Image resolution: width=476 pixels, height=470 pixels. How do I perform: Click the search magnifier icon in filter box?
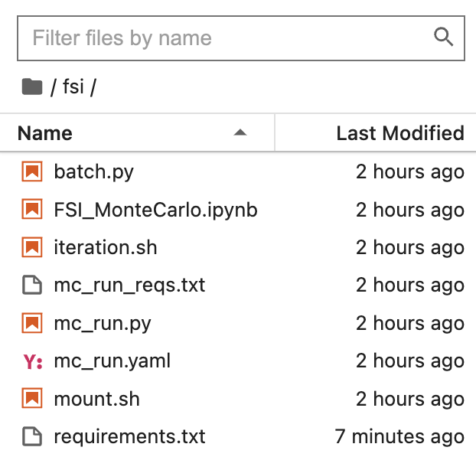[443, 37]
